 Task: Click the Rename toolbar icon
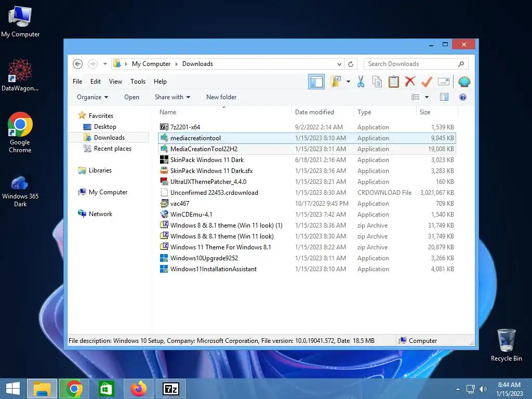(x=444, y=82)
